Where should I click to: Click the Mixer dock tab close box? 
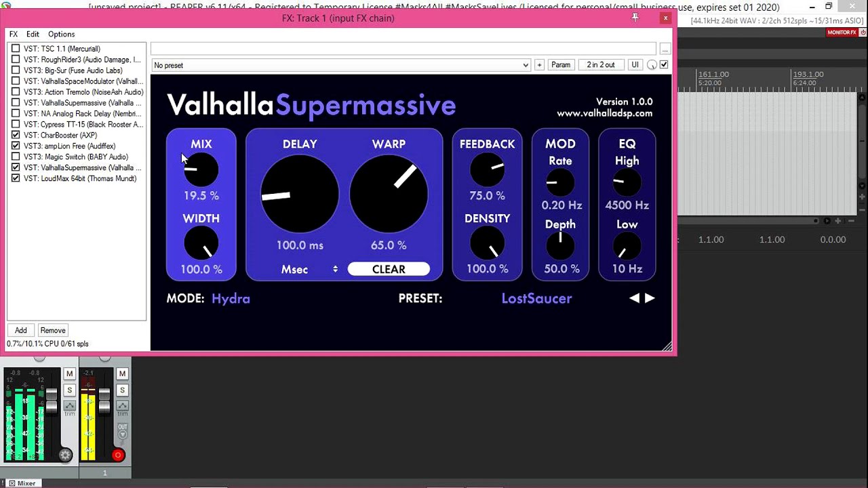tap(12, 483)
